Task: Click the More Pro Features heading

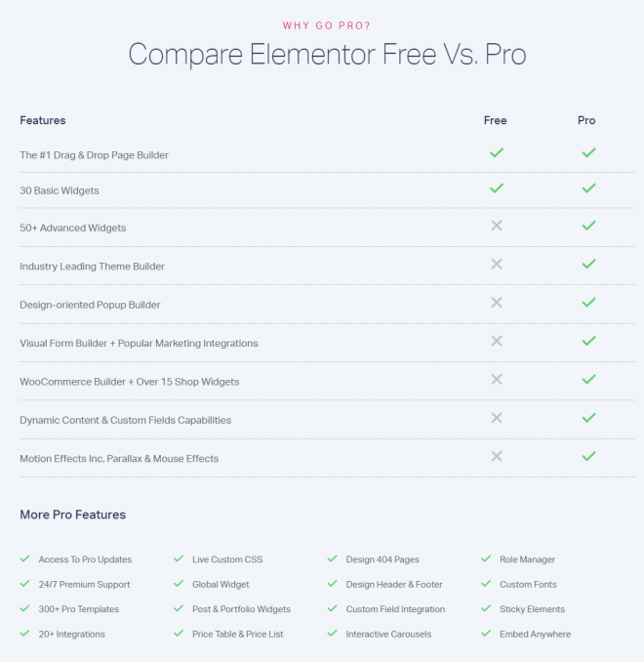Action: (x=72, y=515)
